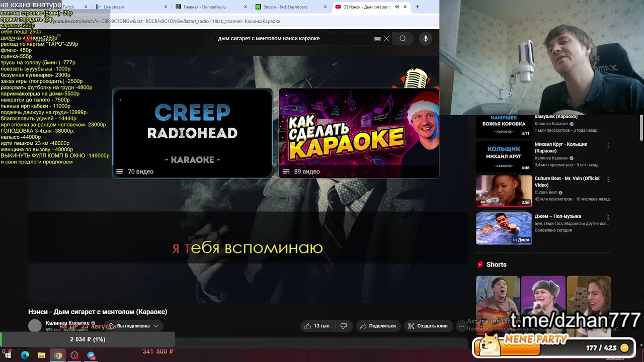
Task: Switch to Chrome in the taskbar
Action: (x=58, y=355)
